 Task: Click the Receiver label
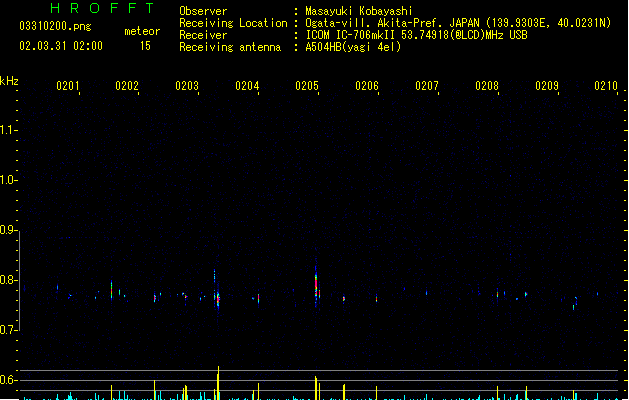[203, 35]
